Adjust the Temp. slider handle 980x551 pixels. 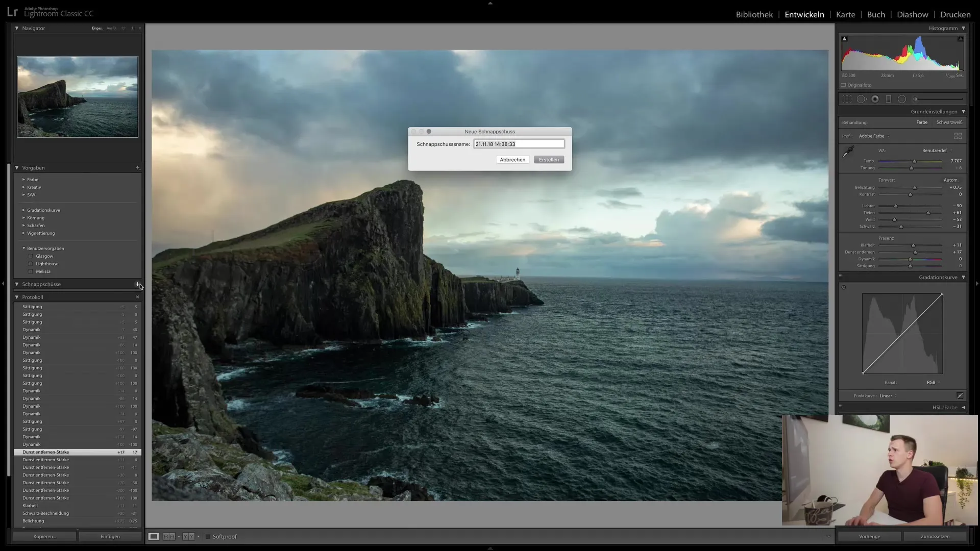[x=914, y=161]
